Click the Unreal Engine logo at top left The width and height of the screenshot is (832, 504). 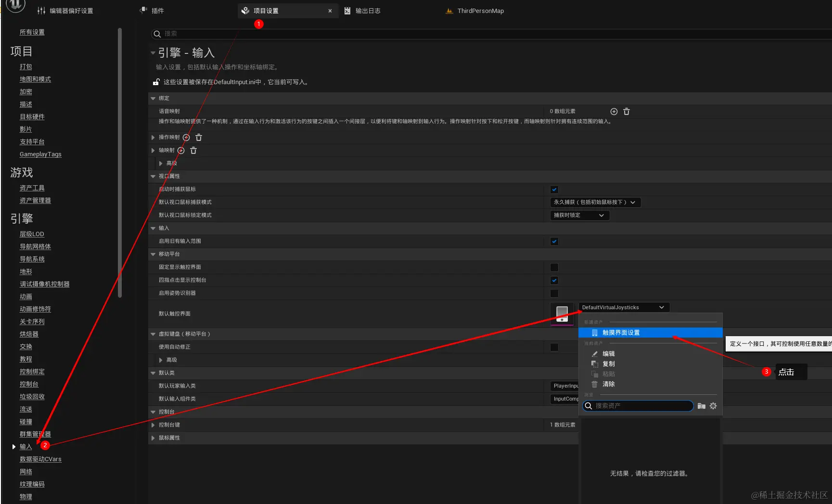15,5
